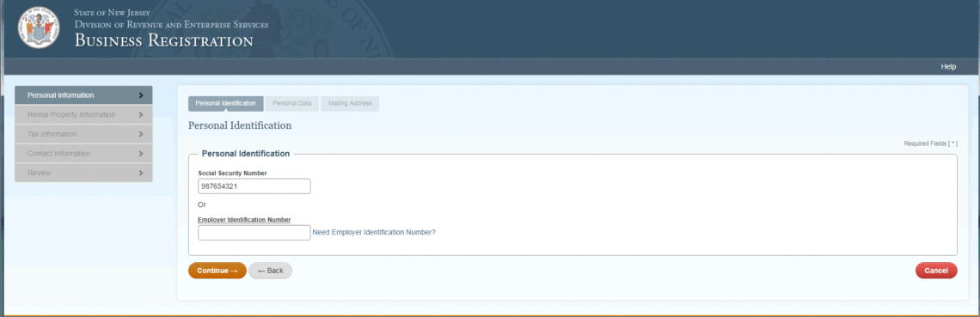Click the Personal Identification page heading

tap(240, 125)
